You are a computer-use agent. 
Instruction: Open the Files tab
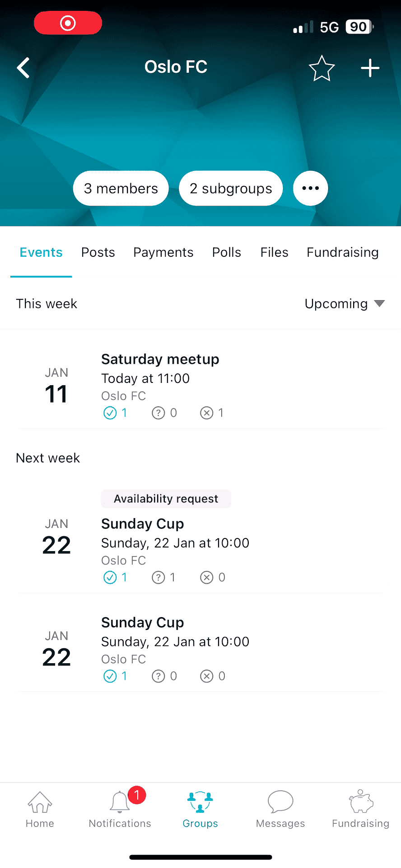(x=274, y=252)
